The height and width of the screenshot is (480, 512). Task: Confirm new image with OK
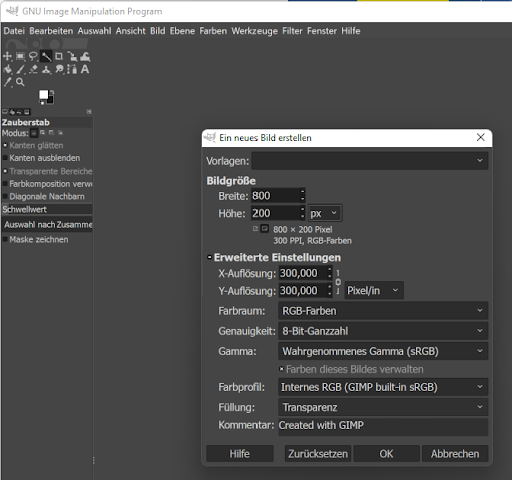[x=386, y=454]
